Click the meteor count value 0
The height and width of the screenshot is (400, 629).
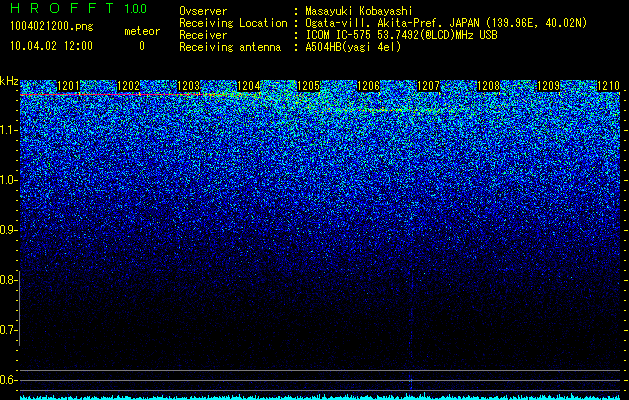tap(142, 46)
